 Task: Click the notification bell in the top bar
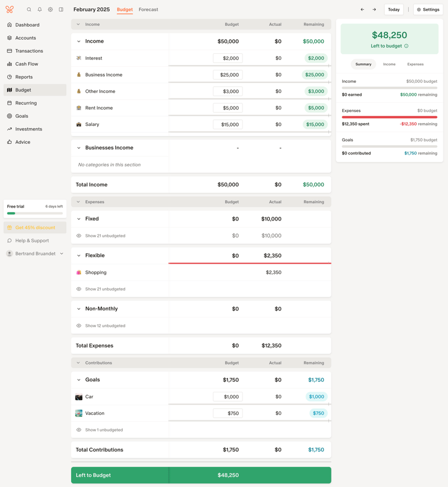39,10
